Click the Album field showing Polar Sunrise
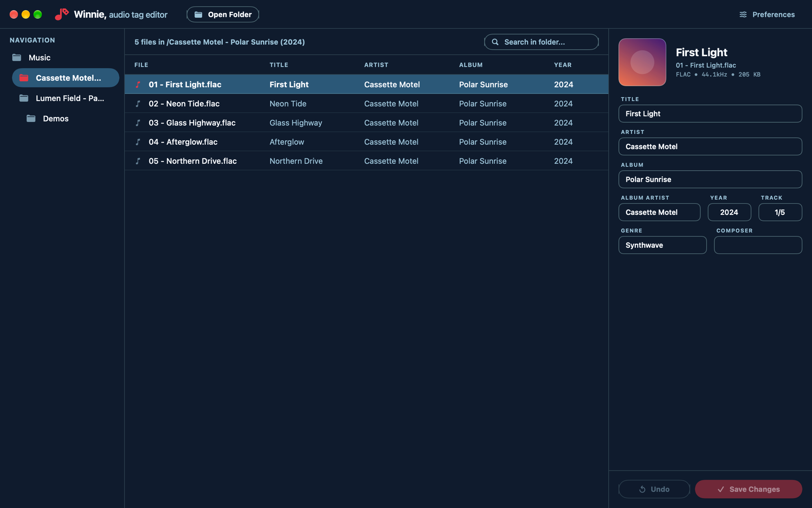Image resolution: width=812 pixels, height=508 pixels. (x=710, y=179)
